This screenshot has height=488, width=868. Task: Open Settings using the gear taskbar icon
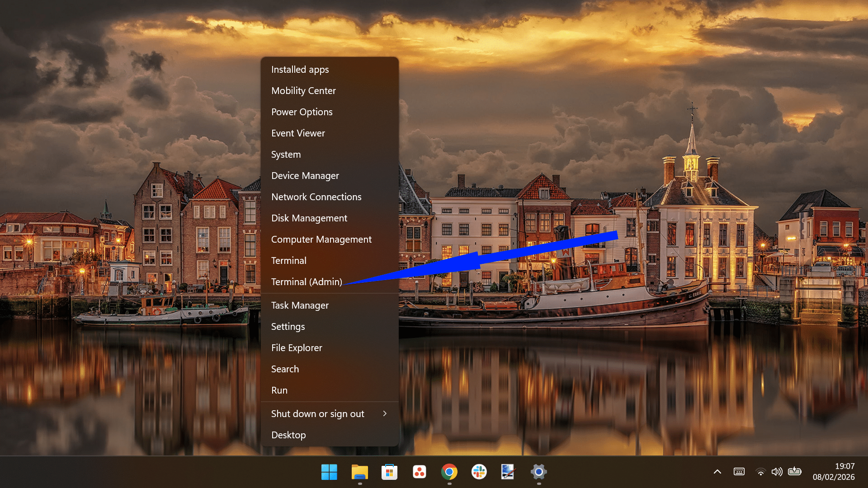pyautogui.click(x=538, y=471)
